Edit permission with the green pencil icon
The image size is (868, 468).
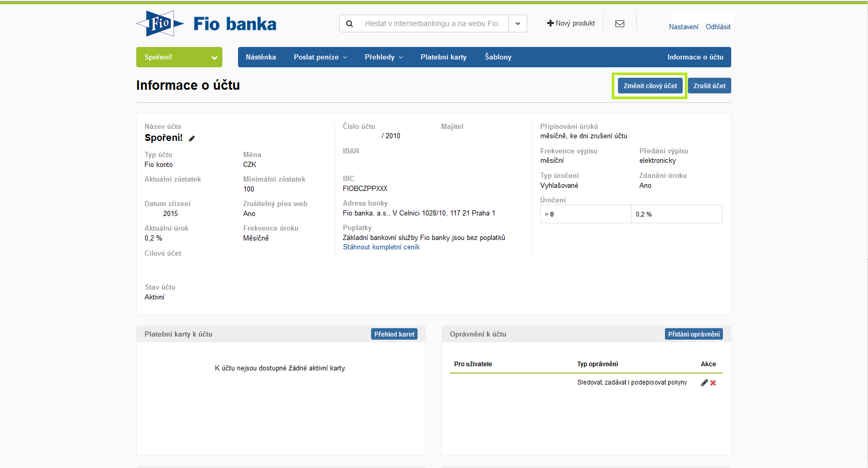click(704, 382)
